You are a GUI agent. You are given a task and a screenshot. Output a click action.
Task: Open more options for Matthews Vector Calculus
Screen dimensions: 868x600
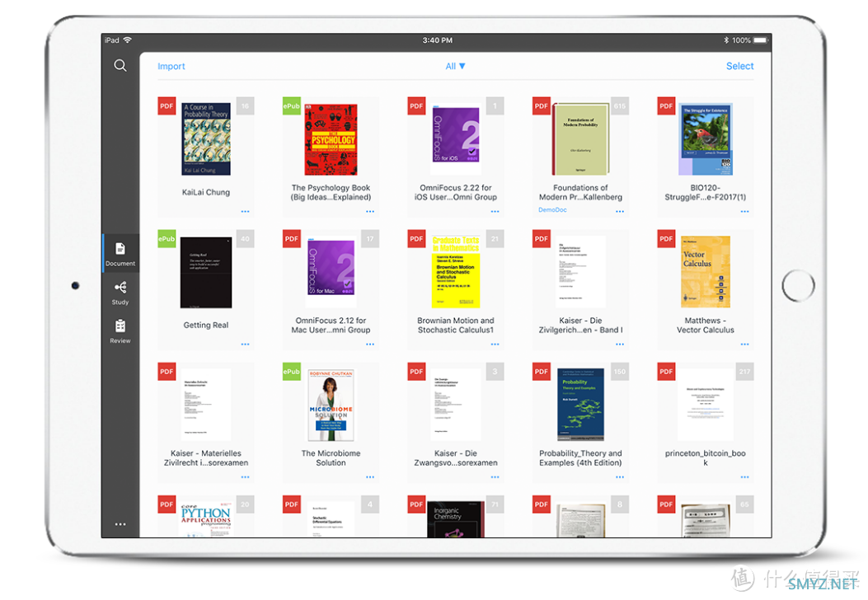[744, 345]
